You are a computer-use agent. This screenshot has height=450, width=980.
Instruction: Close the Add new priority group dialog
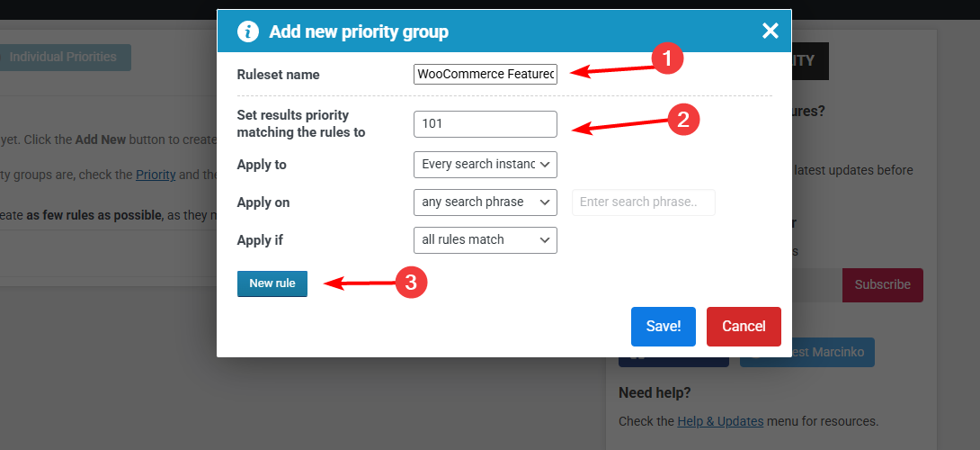tap(770, 31)
